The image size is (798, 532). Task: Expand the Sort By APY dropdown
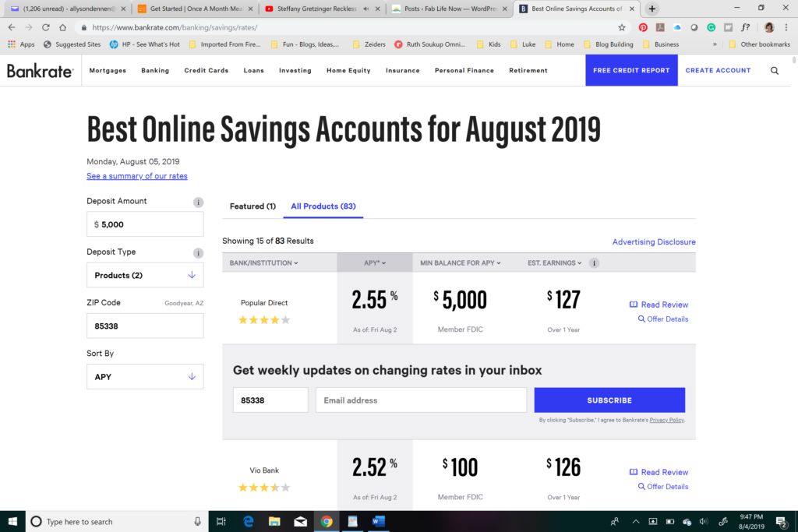[145, 377]
